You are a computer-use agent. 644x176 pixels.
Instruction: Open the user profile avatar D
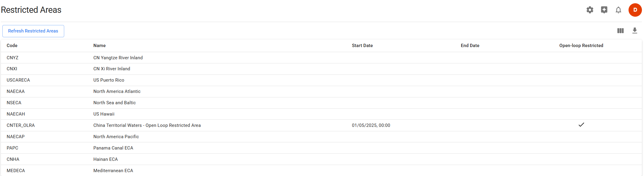tap(635, 10)
